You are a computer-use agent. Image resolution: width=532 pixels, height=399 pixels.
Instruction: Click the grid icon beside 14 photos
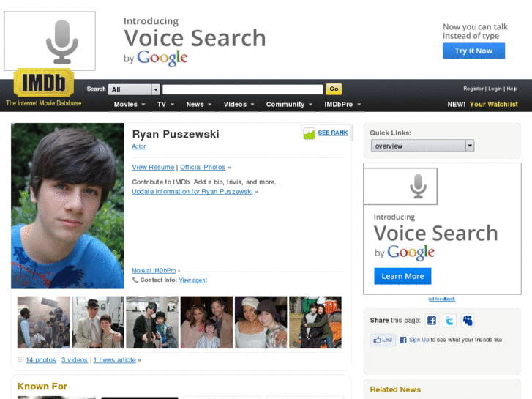(20, 359)
